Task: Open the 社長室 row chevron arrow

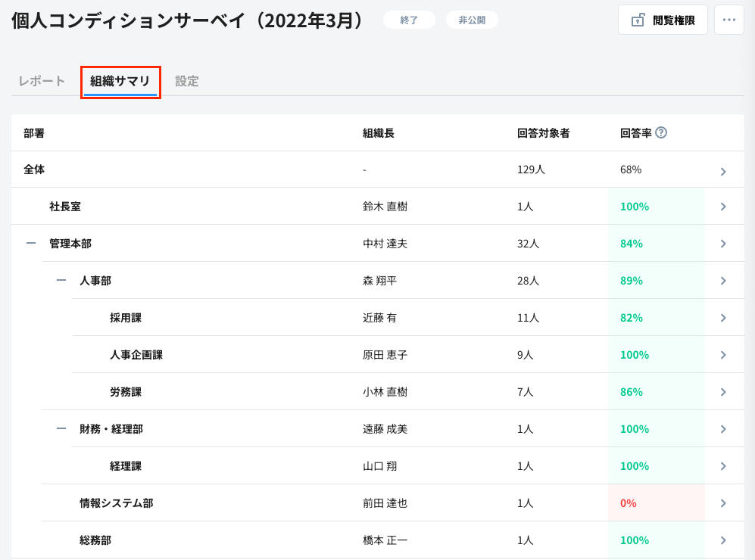Action: (723, 206)
